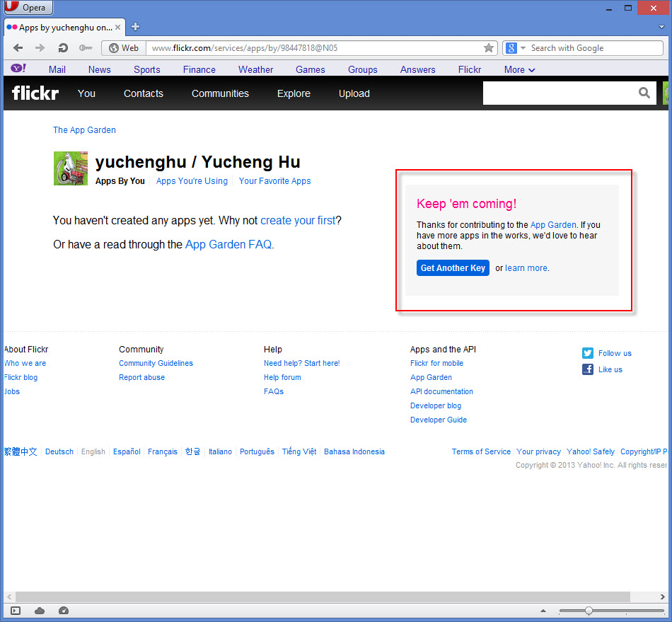
Task: Toggle the Opera panel icon in status bar
Action: pyautogui.click(x=16, y=611)
